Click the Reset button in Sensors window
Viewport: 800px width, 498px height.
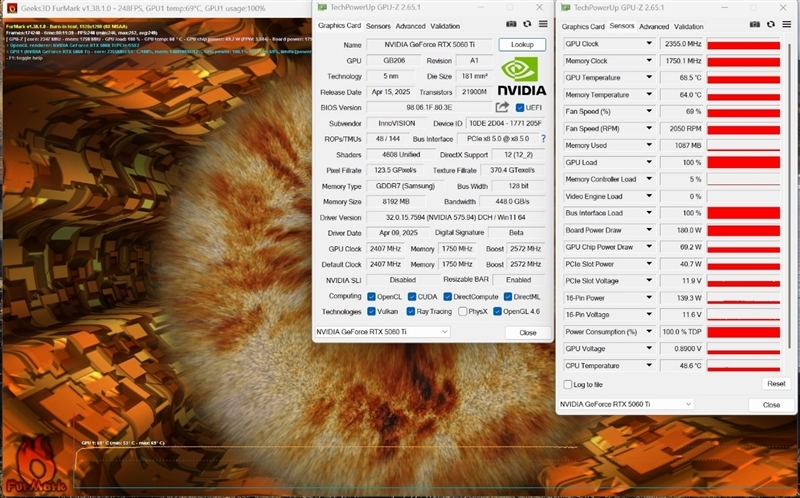point(776,384)
